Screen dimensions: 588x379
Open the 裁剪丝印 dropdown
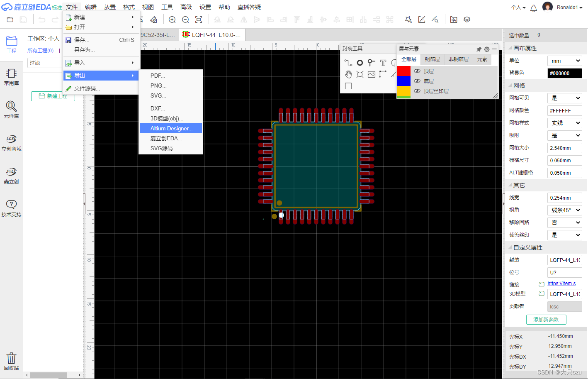(565, 235)
